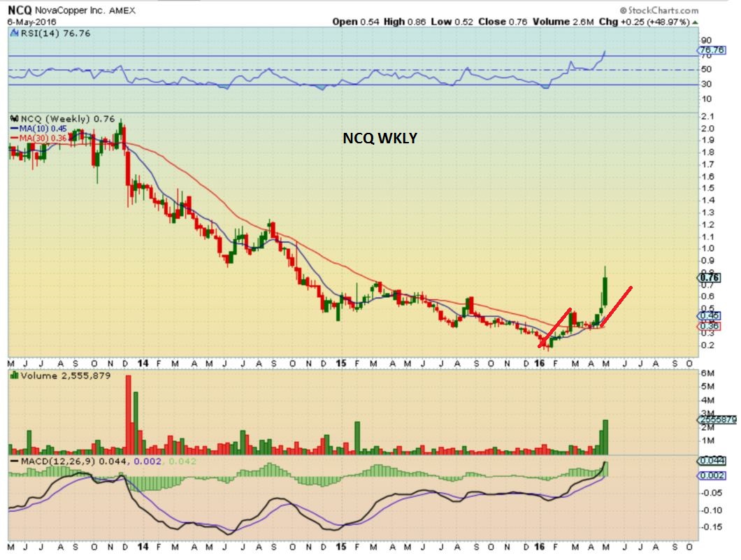741x560 pixels.
Task: Click the -0.10 label on MACD axis
Action: pyautogui.click(x=712, y=510)
